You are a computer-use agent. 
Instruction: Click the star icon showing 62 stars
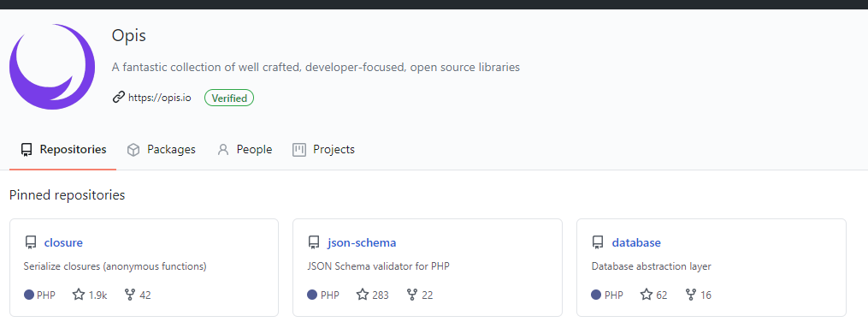(x=647, y=295)
